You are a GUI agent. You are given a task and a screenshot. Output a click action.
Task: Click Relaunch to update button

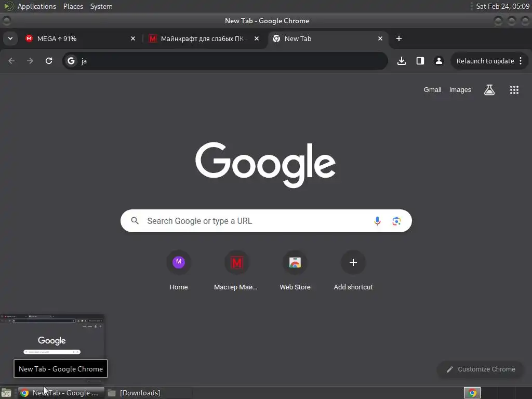[485, 61]
